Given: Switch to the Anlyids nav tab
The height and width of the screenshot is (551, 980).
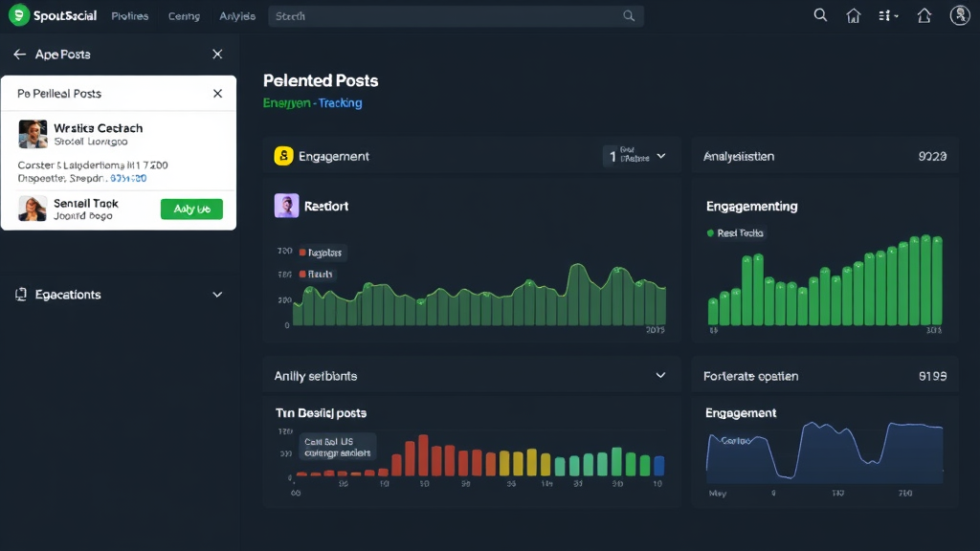Looking at the screenshot, I should pyautogui.click(x=236, y=16).
